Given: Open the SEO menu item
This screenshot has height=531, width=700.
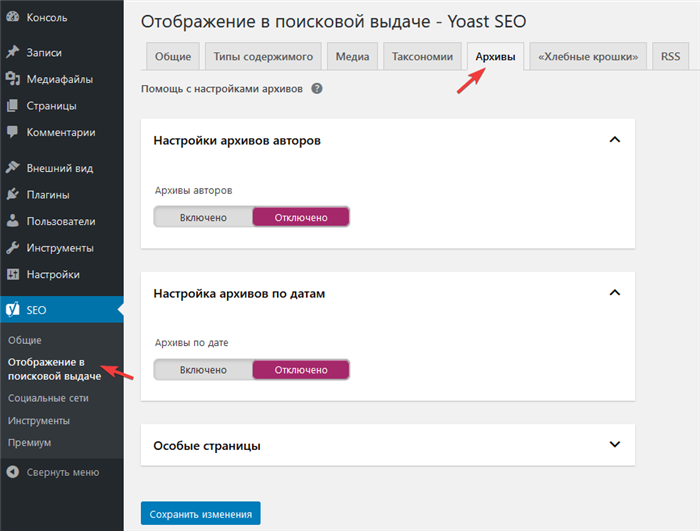Looking at the screenshot, I should click(x=62, y=309).
